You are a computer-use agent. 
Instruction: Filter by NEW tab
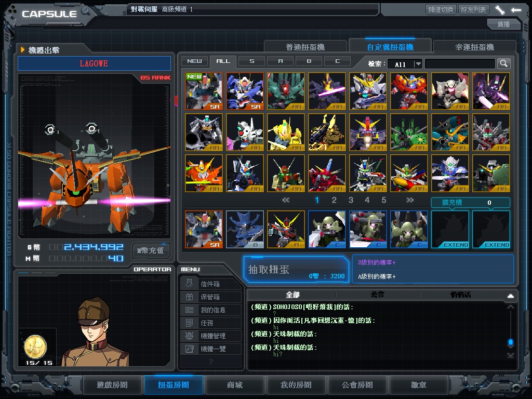[x=194, y=61]
